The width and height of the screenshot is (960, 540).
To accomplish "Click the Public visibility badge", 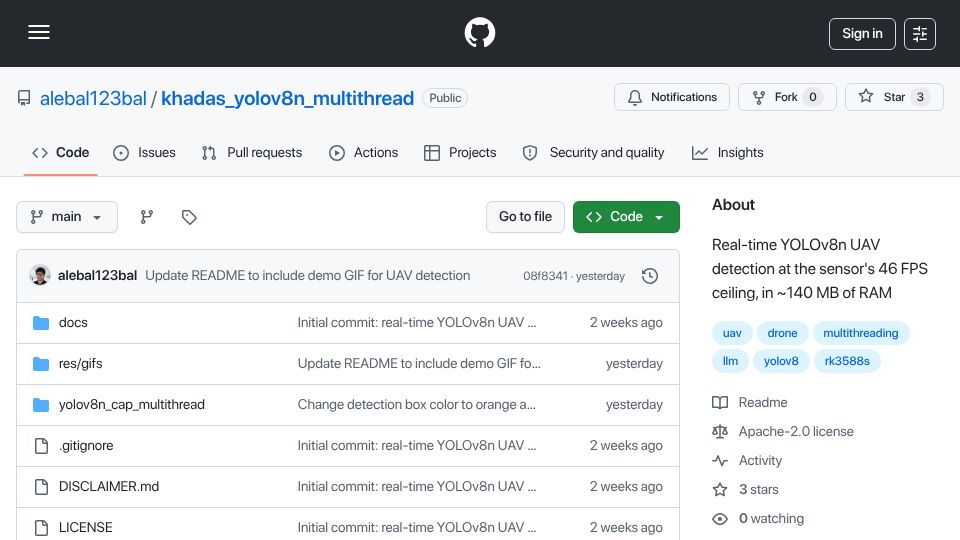I will pos(445,98).
